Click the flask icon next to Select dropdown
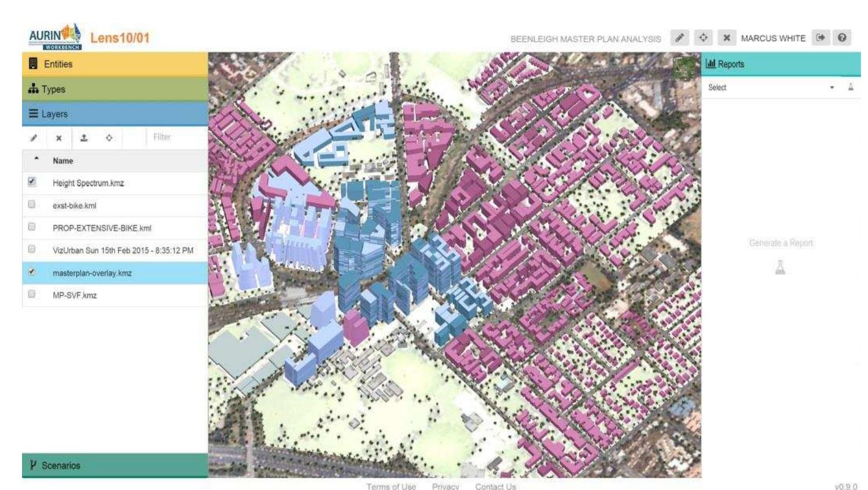Screen dimensions: 868x490 coord(851,87)
